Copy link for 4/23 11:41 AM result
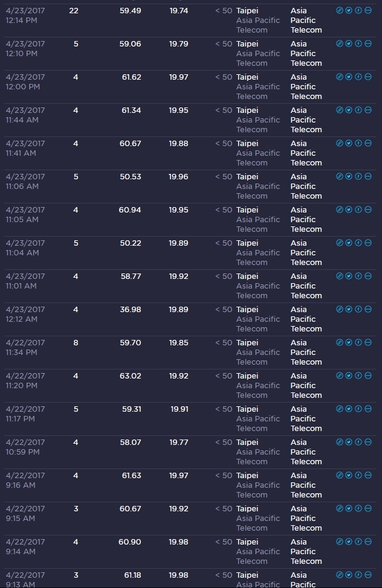This screenshot has height=588, width=382. (x=340, y=143)
